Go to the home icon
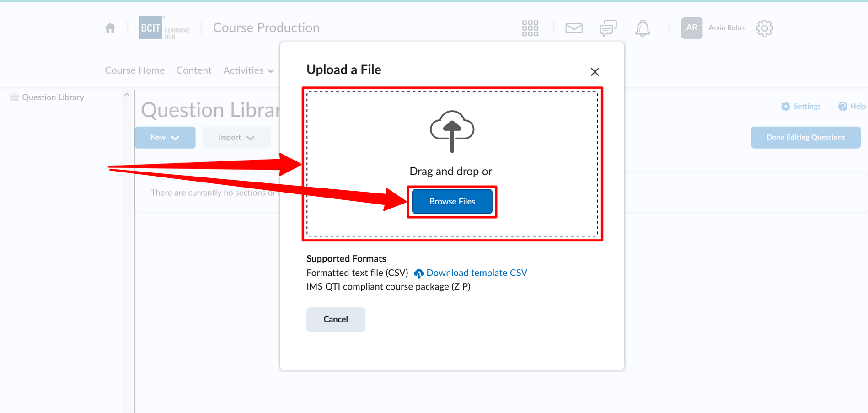The height and width of the screenshot is (413, 868). click(110, 28)
